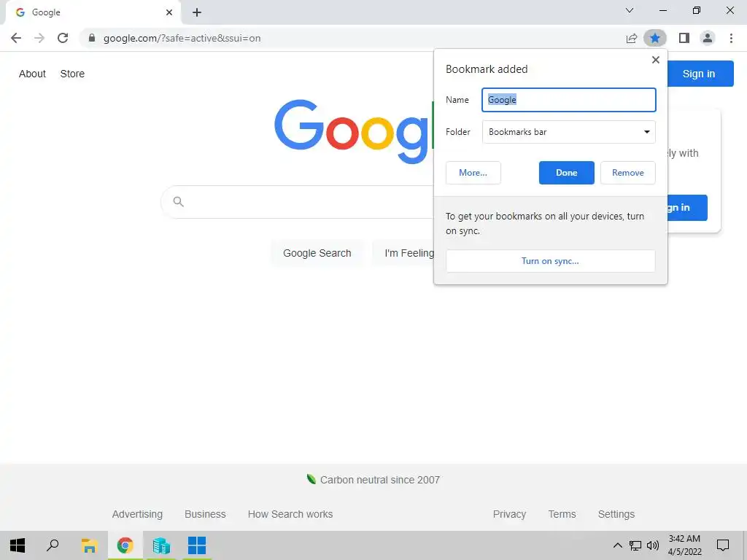The width and height of the screenshot is (747, 560).
Task: Open the Privacy footer link
Action: point(509,514)
